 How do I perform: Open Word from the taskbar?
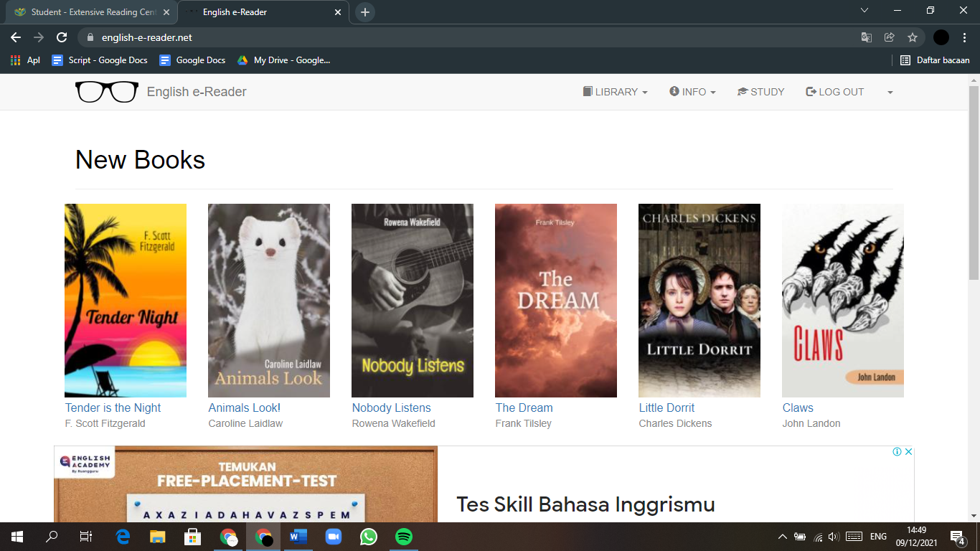(x=298, y=537)
